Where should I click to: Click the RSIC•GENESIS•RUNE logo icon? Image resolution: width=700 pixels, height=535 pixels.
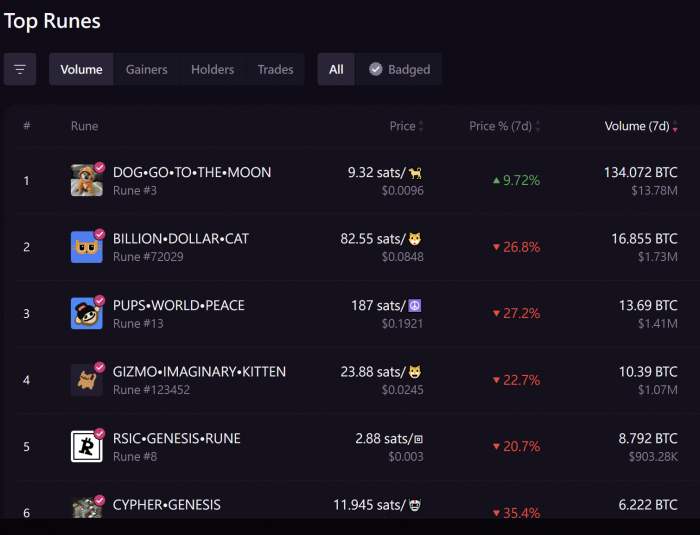tap(87, 446)
